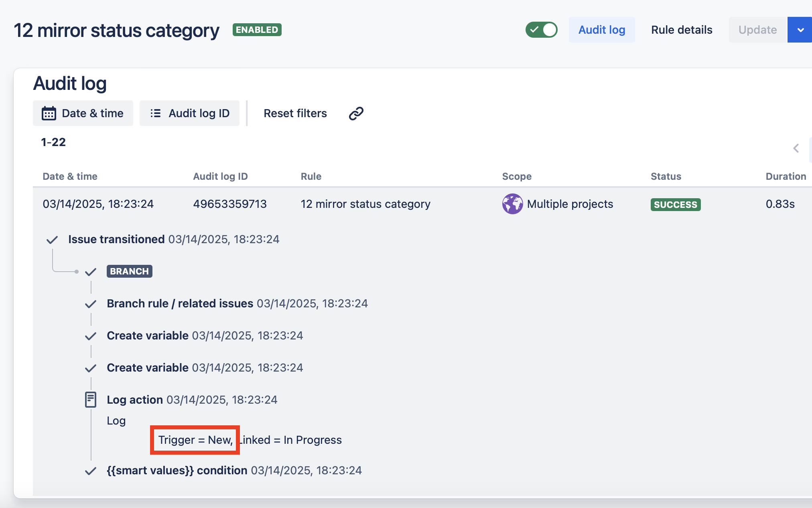Screen dimensions: 812x508
Task: Click Reset filters
Action: (x=295, y=113)
